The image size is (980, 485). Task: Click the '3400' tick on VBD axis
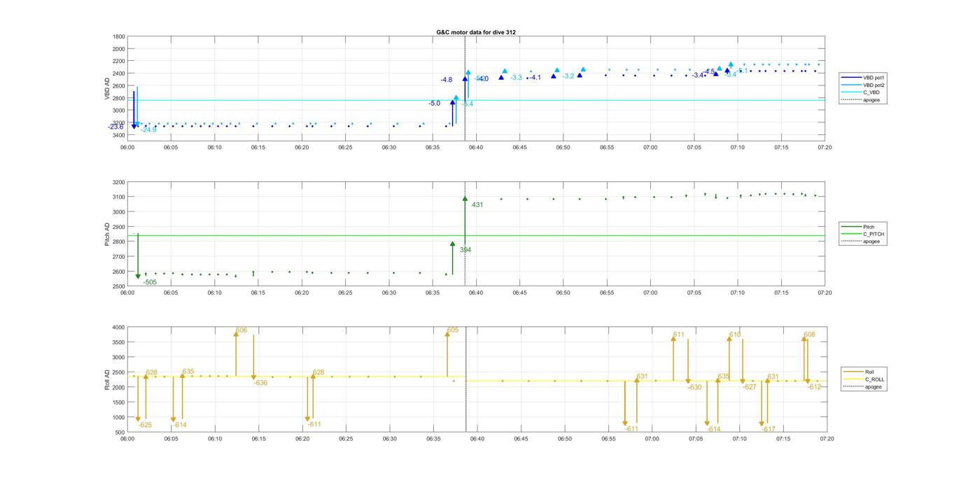118,134
